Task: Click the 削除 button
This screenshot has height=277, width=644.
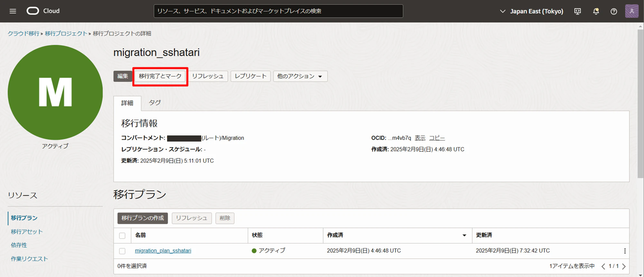Action: [225, 218]
